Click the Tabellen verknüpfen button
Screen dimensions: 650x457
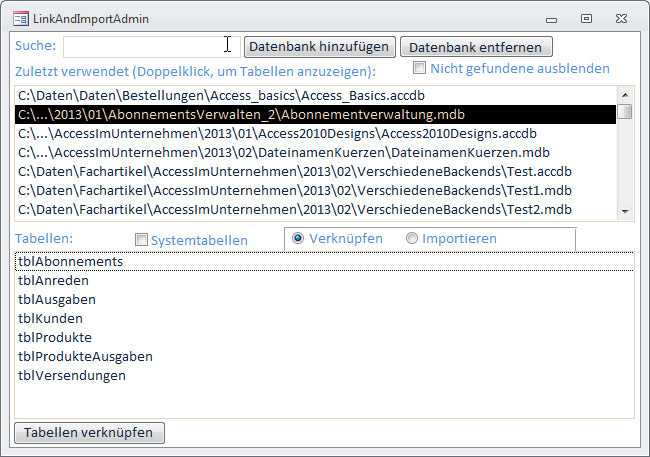89,432
